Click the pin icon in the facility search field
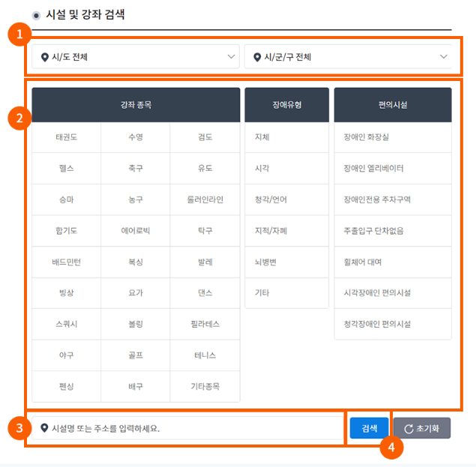476x467 pixels. tap(44, 428)
